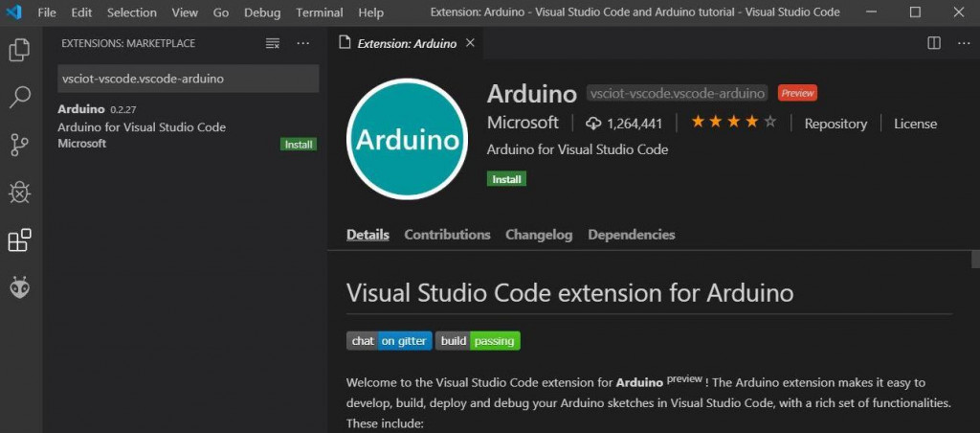The image size is (980, 433).
Task: Open the editor more actions ellipsis
Action: (964, 43)
